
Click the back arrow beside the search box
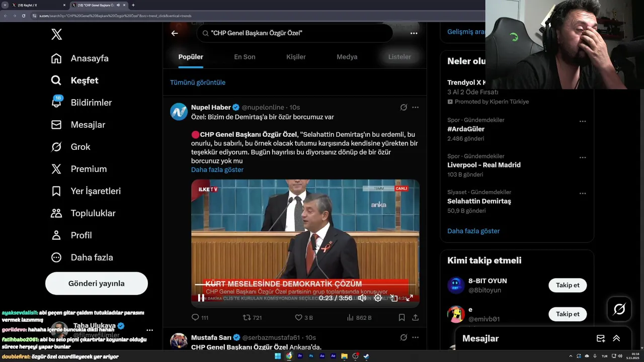pos(175,33)
